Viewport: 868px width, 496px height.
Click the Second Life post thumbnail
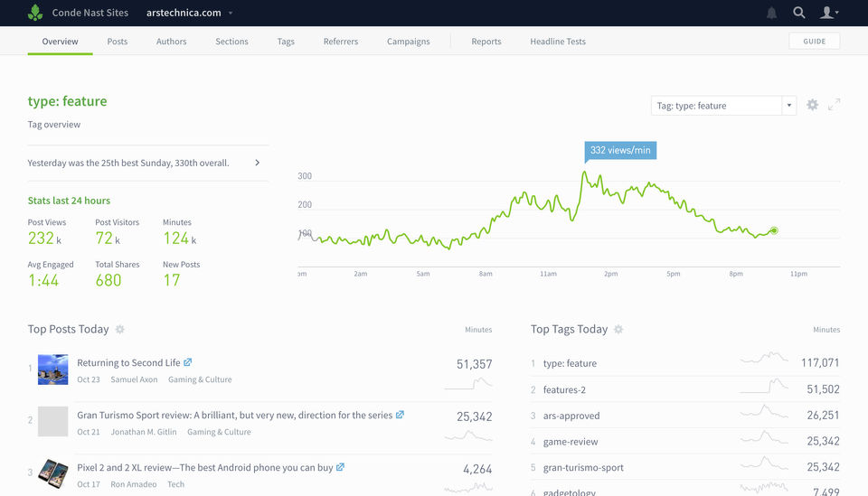tap(52, 370)
